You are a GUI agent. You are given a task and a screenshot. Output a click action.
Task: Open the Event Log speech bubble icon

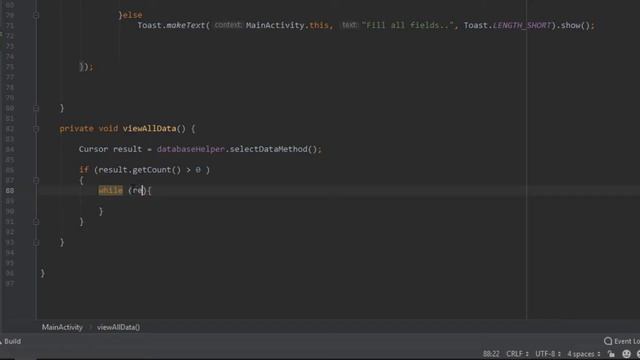click(608, 341)
